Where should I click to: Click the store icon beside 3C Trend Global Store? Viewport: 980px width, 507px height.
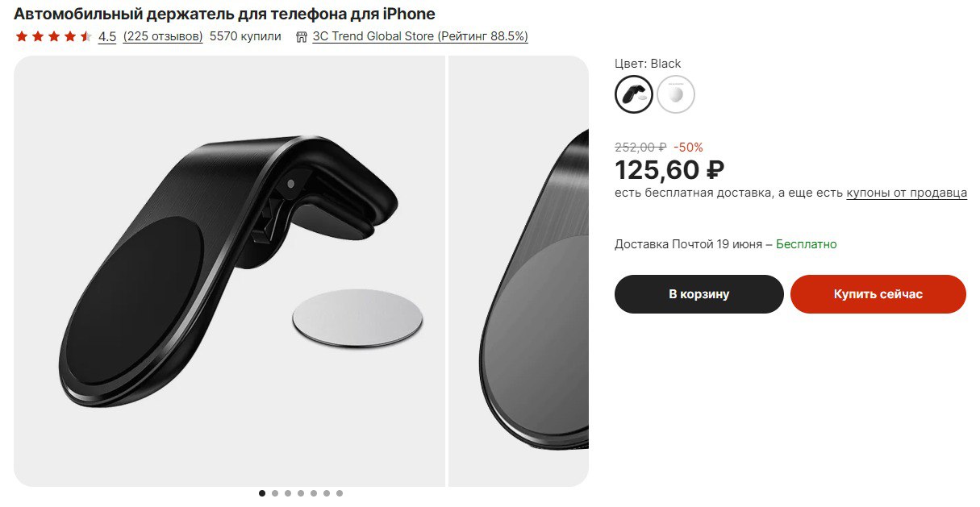pyautogui.click(x=302, y=36)
